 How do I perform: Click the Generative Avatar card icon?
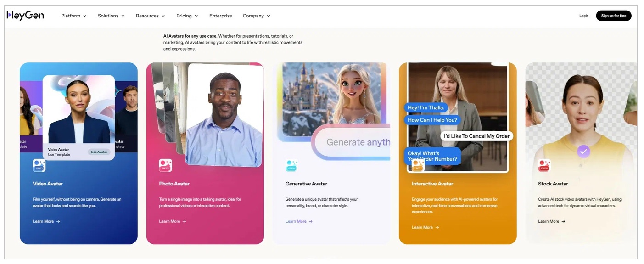[291, 165]
